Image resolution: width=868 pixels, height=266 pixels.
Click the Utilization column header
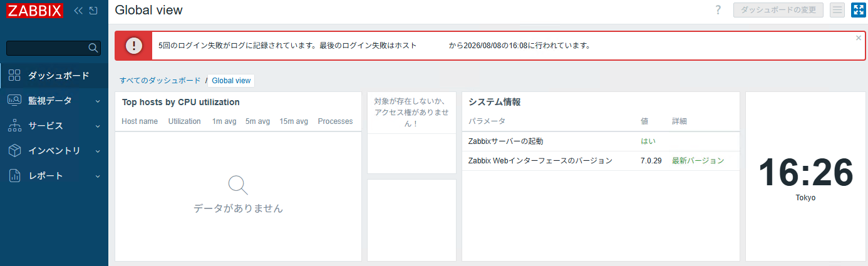[x=185, y=121]
